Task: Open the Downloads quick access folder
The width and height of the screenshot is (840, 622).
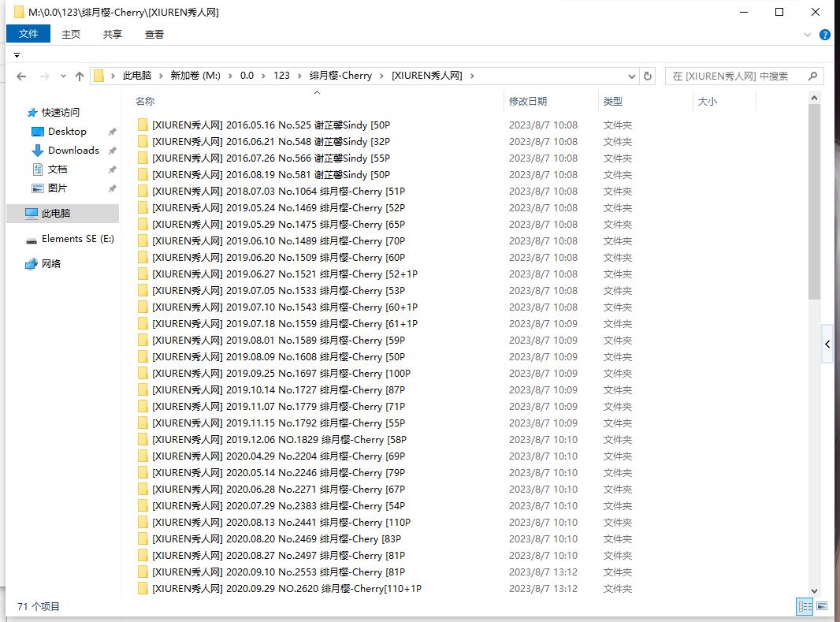Action: [73, 151]
